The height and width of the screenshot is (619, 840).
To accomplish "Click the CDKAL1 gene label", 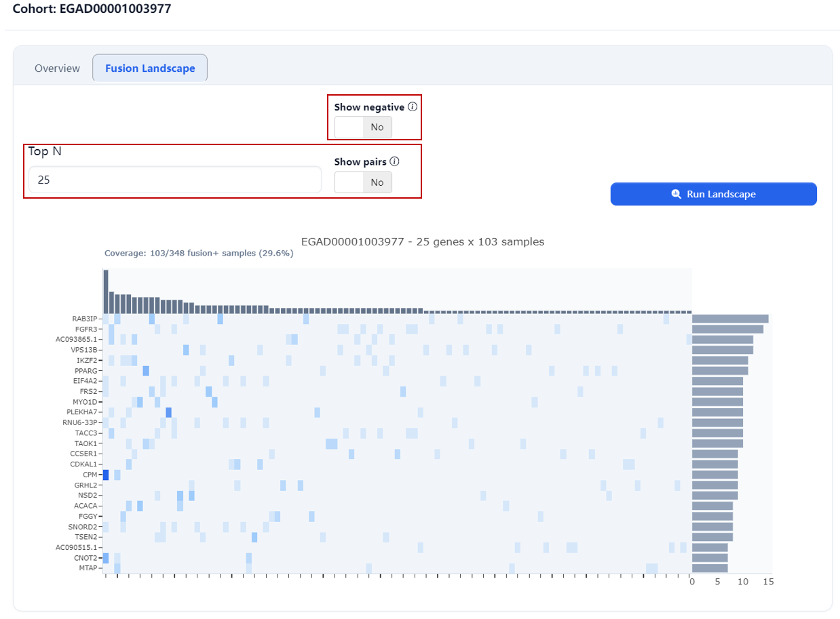I will (85, 464).
